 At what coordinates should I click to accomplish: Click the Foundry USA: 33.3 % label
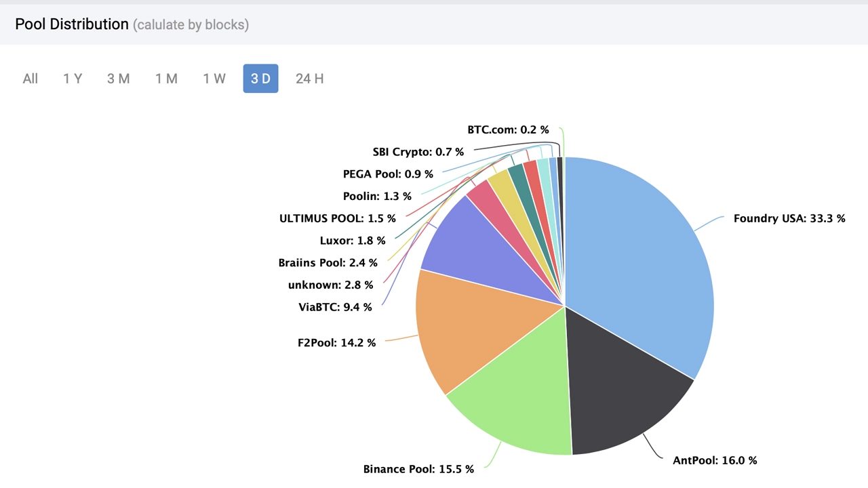tap(789, 218)
